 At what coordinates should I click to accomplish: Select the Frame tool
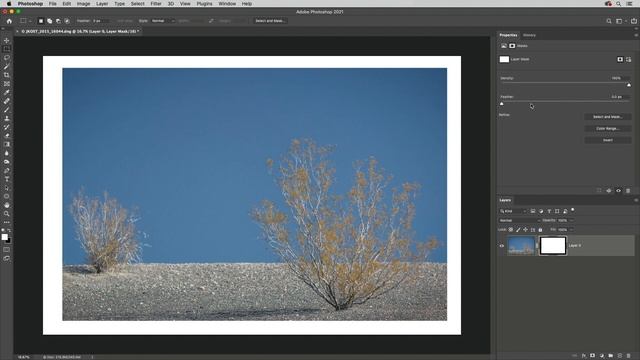pos(7,84)
